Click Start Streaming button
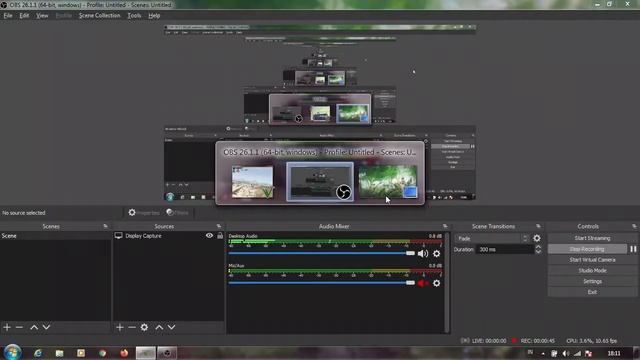This screenshot has height=360, width=640. pyautogui.click(x=592, y=238)
